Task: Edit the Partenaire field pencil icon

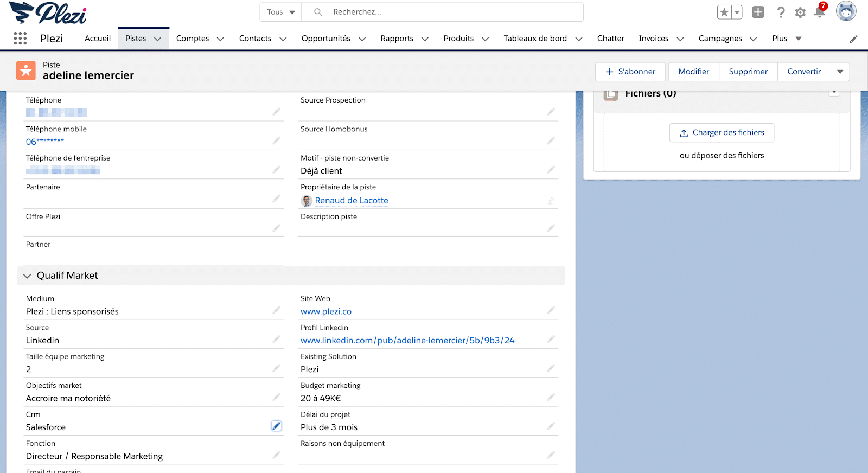Action: (x=276, y=199)
